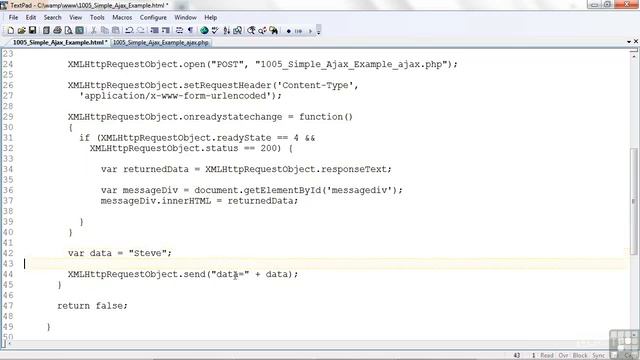Click 'setRequestHeader' on line 26
The width and height of the screenshot is (640, 360).
pyautogui.click(x=227, y=85)
